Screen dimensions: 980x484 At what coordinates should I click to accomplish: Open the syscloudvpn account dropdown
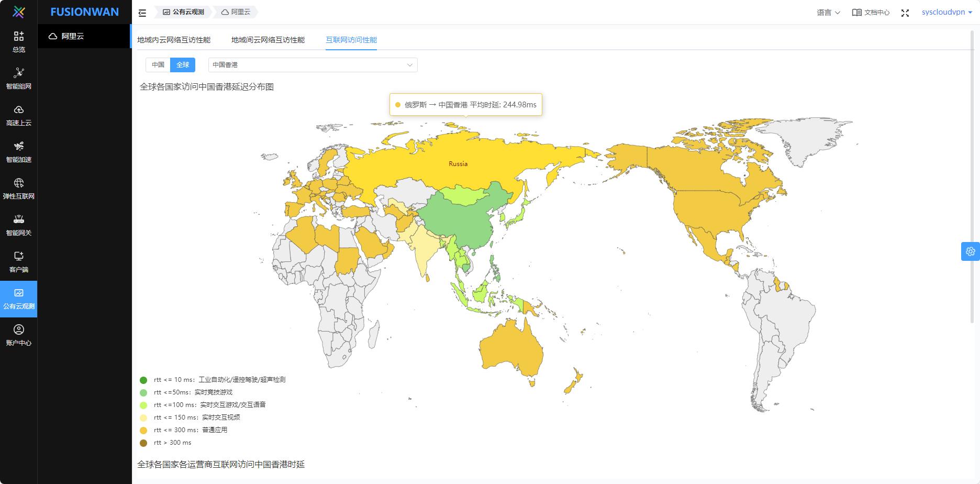coord(947,12)
